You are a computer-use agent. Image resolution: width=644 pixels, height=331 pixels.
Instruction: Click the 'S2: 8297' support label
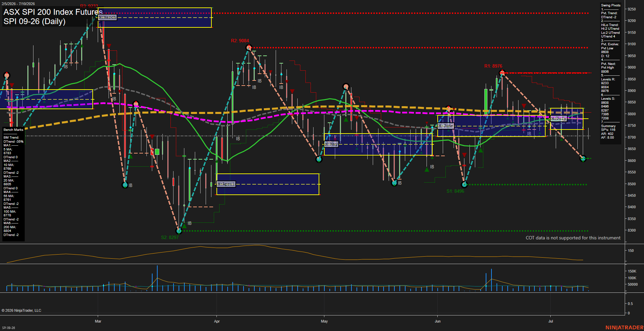pos(170,237)
